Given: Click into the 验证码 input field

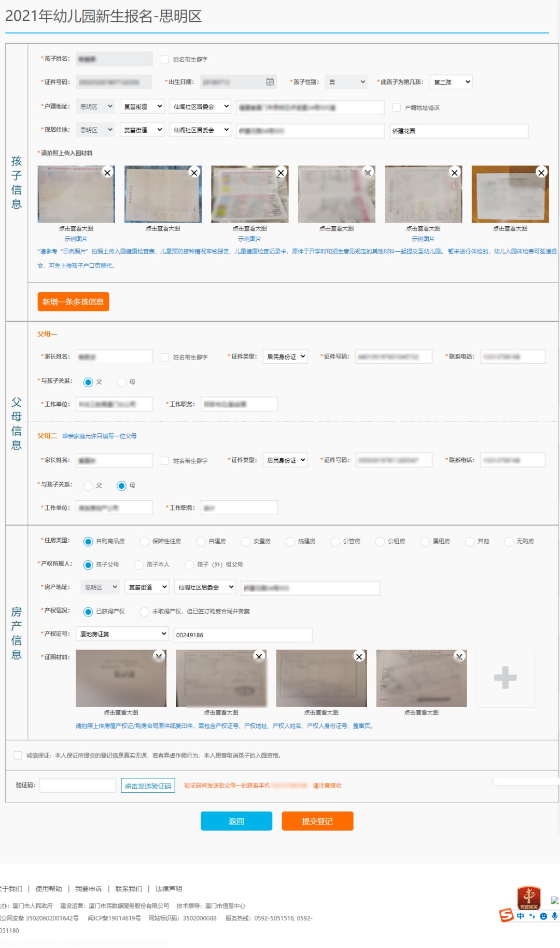Looking at the screenshot, I should 78,786.
